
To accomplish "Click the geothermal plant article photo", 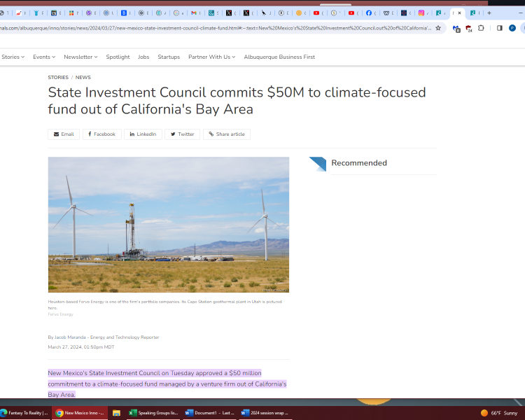I will click(x=168, y=224).
